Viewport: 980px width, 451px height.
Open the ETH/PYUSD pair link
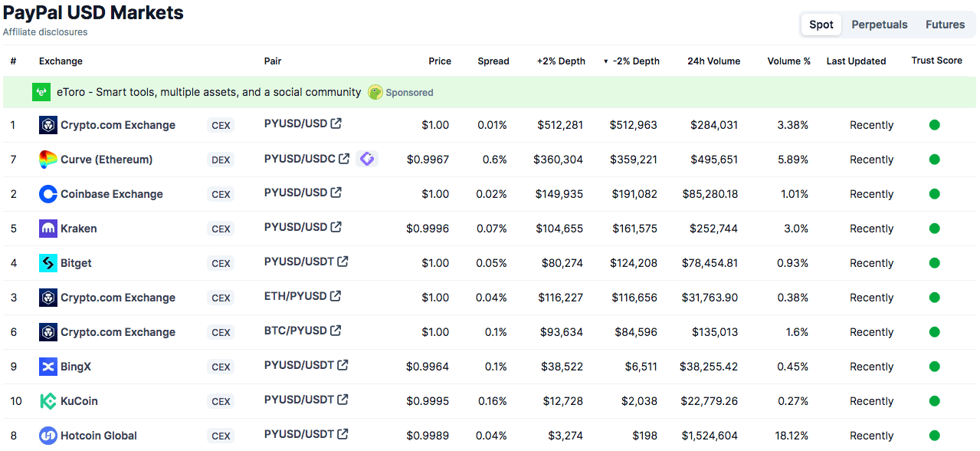(x=295, y=296)
